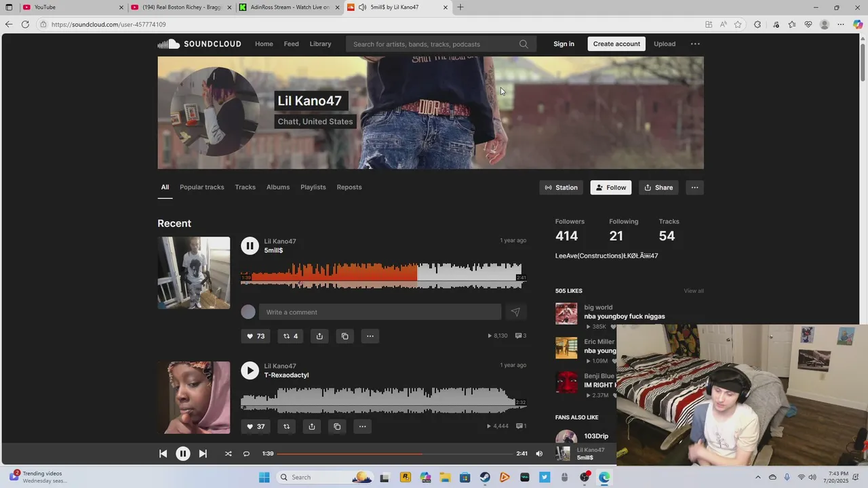Screen dimensions: 868x488
Task: Open the Following 21 count
Action: [x=623, y=231]
